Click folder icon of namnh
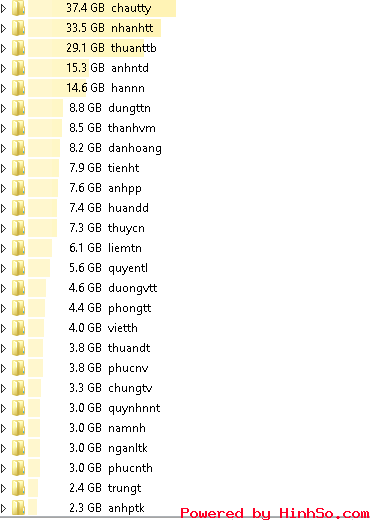The width and height of the screenshot is (370, 520). pos(18,428)
